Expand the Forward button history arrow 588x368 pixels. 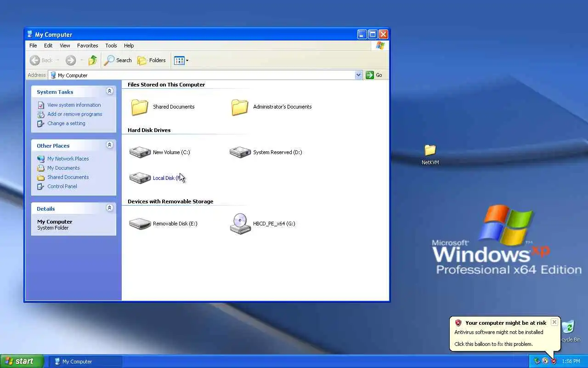tap(82, 60)
